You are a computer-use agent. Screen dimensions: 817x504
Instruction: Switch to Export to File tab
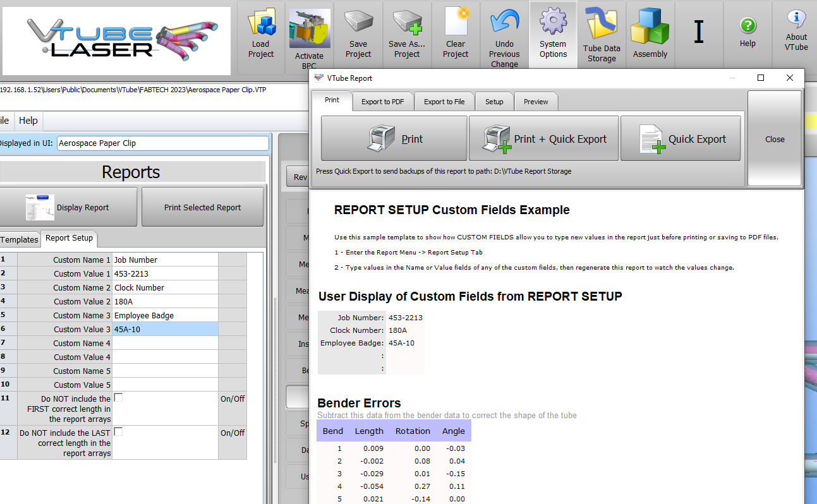point(444,102)
